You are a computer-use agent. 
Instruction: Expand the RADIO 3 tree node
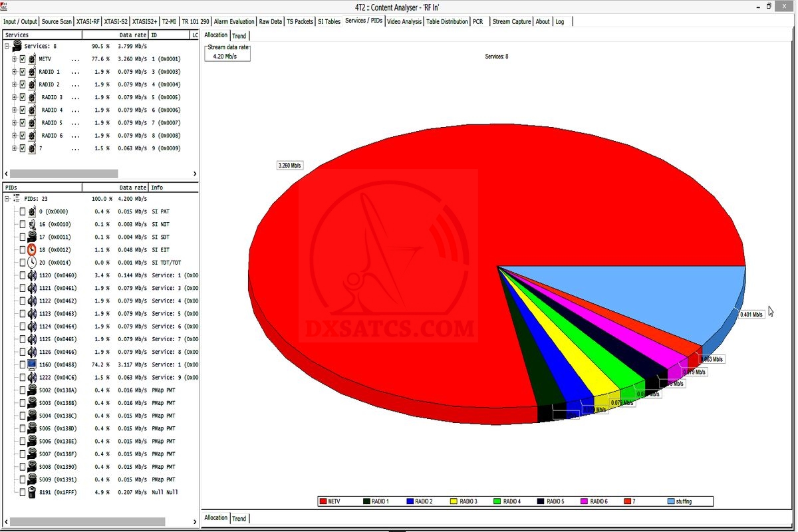coord(15,97)
